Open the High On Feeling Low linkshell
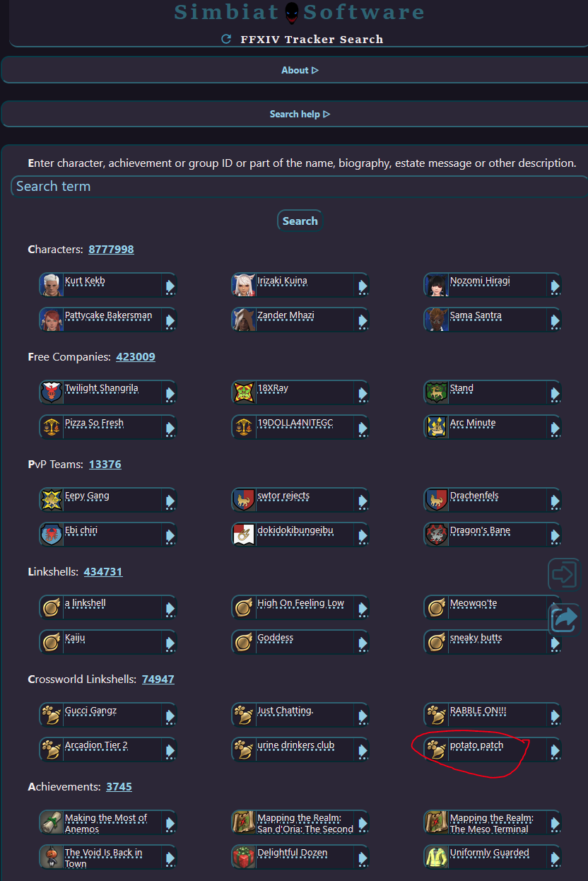The height and width of the screenshot is (881, 588). [x=300, y=603]
